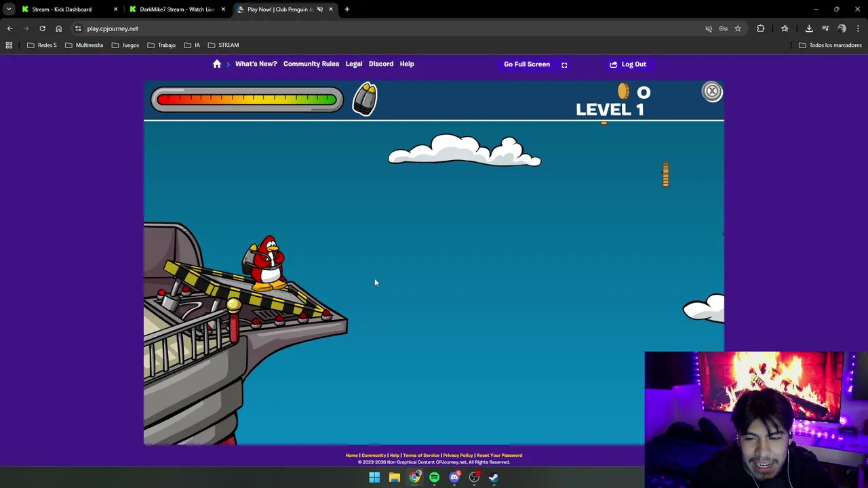Open the Legal menu item
Viewport: 868px width, 488px height.
click(x=354, y=64)
